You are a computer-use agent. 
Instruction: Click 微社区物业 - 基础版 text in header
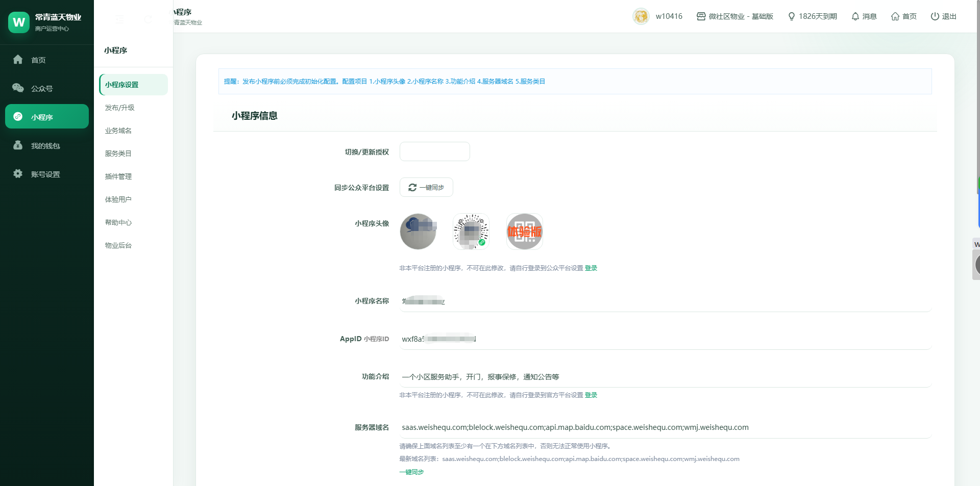tap(741, 16)
